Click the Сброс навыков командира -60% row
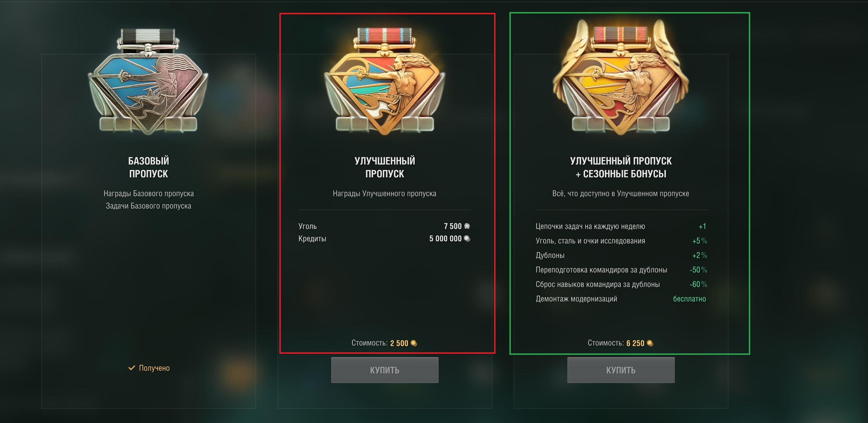Viewport: 868px width, 423px height. point(621,284)
